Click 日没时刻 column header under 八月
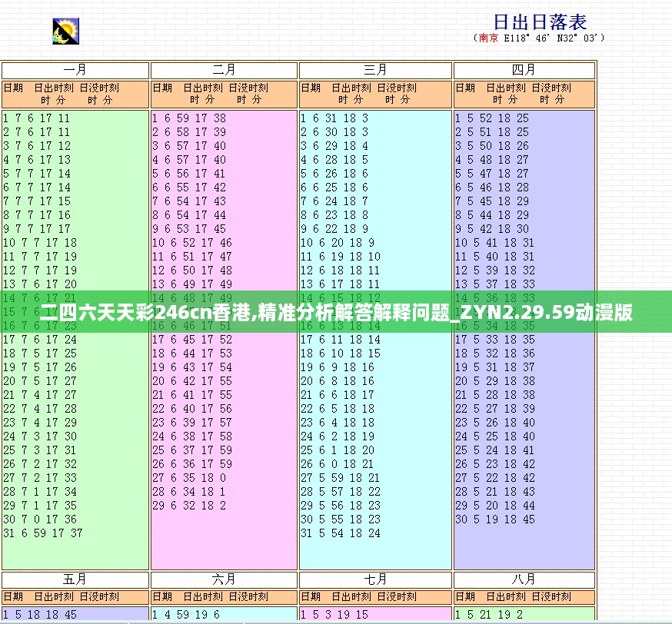 (551, 596)
